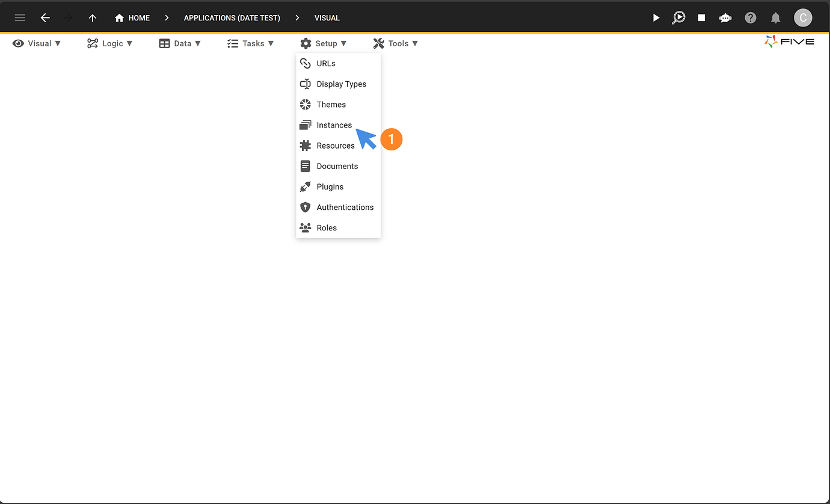
Task: Expand the Logic dropdown menu
Action: pos(110,43)
